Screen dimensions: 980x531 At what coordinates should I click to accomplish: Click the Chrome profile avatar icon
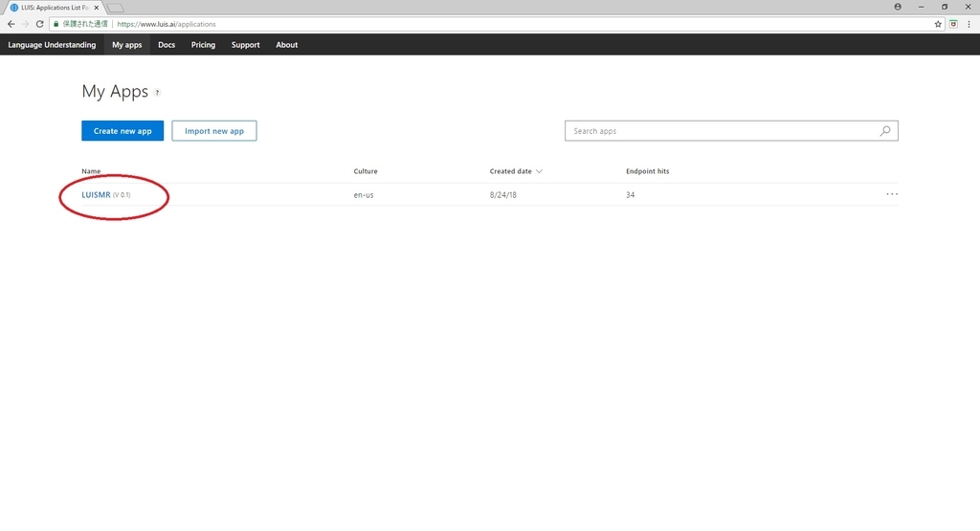(898, 7)
